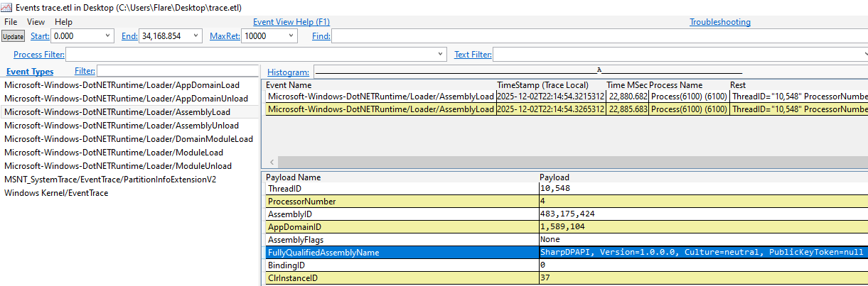Sort by Time MSec column header
Screen dimensions: 868x286
[626, 84]
